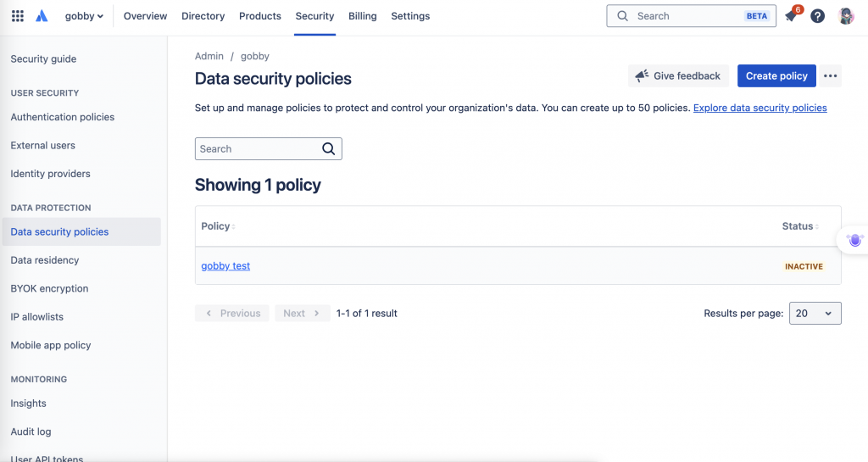Open the gobby test policy link
The image size is (868, 462).
[x=225, y=266]
